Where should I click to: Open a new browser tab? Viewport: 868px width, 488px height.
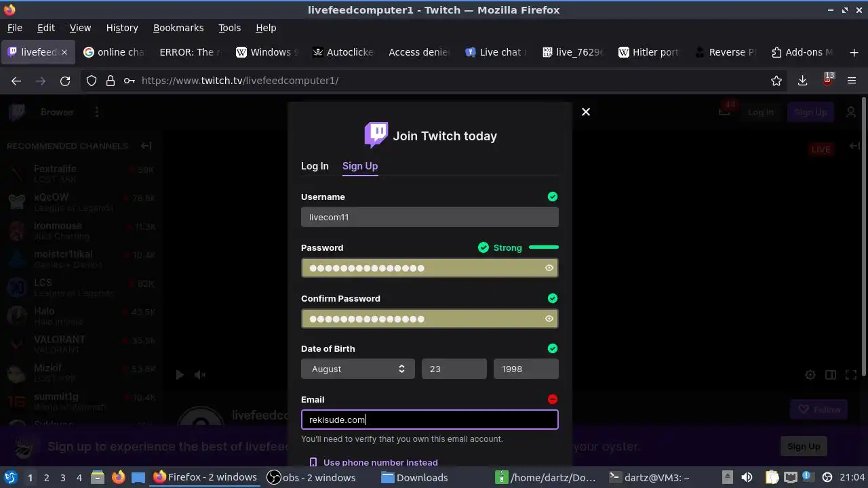[x=854, y=52]
